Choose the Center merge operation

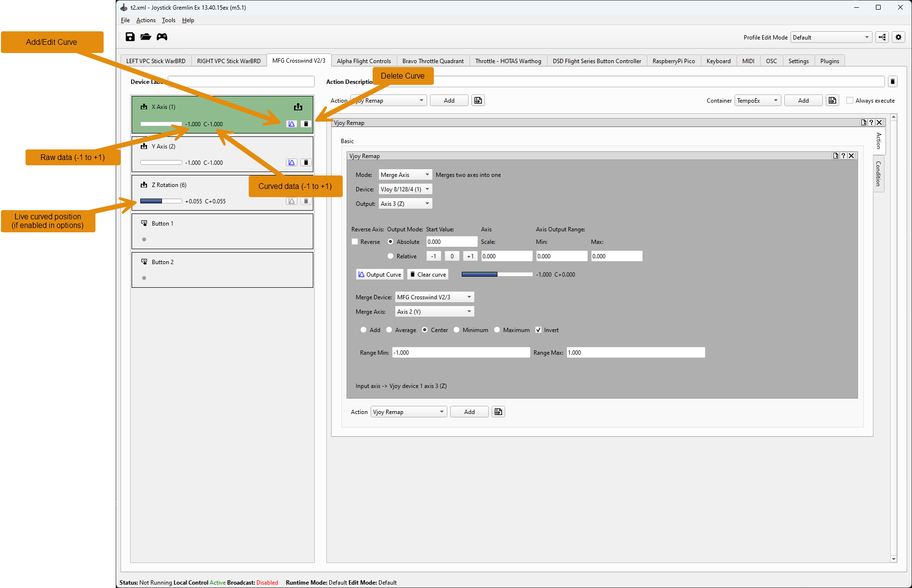[425, 330]
